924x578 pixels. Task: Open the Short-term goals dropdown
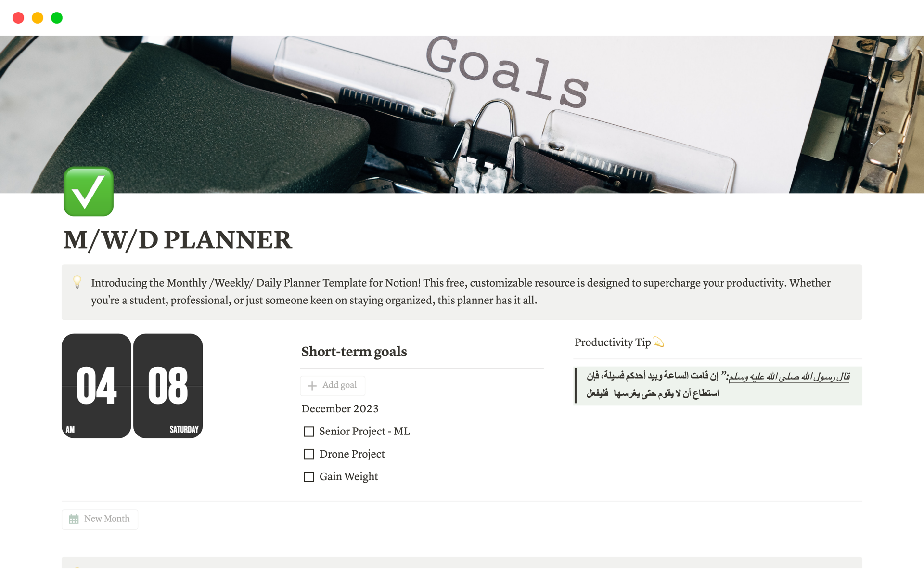coord(355,351)
